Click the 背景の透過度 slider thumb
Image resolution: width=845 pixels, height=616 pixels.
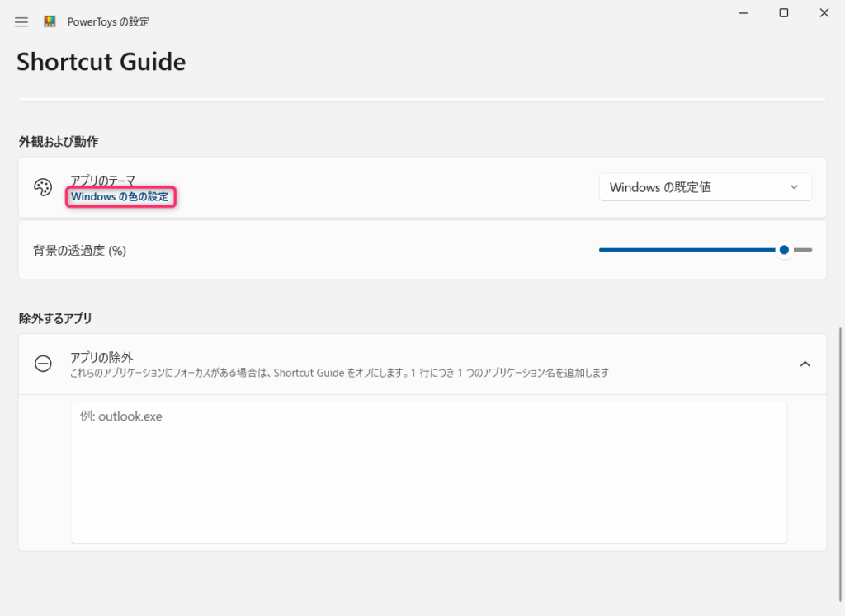pyautogui.click(x=784, y=250)
